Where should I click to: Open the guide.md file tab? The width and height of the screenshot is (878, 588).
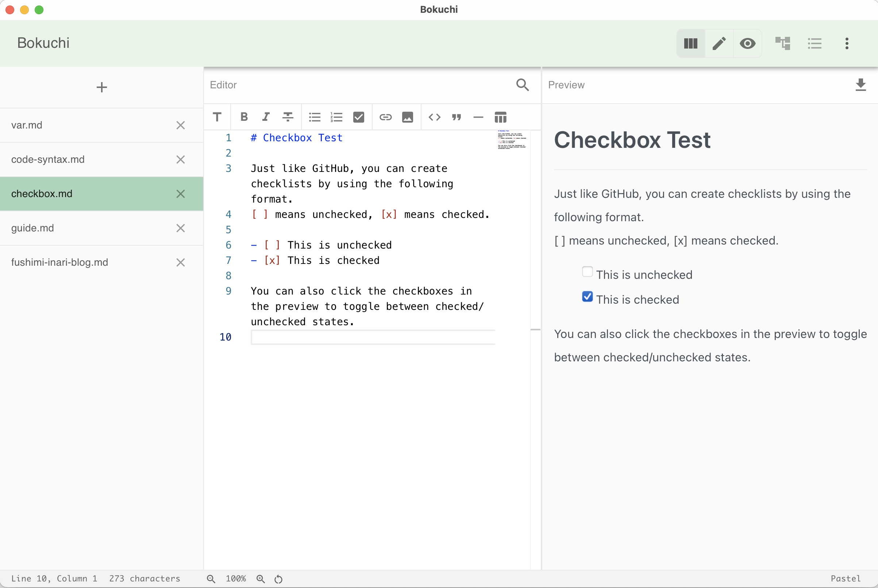[x=32, y=228]
